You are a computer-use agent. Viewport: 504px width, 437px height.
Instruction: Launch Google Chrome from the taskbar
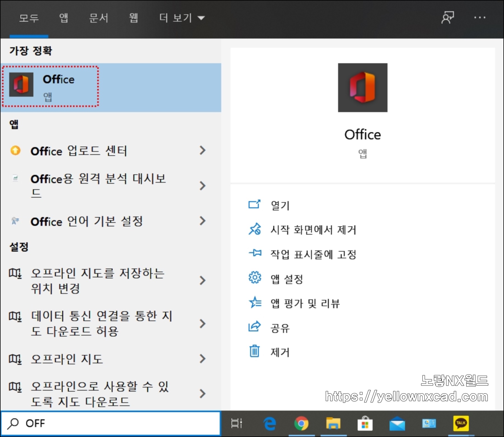pos(301,423)
